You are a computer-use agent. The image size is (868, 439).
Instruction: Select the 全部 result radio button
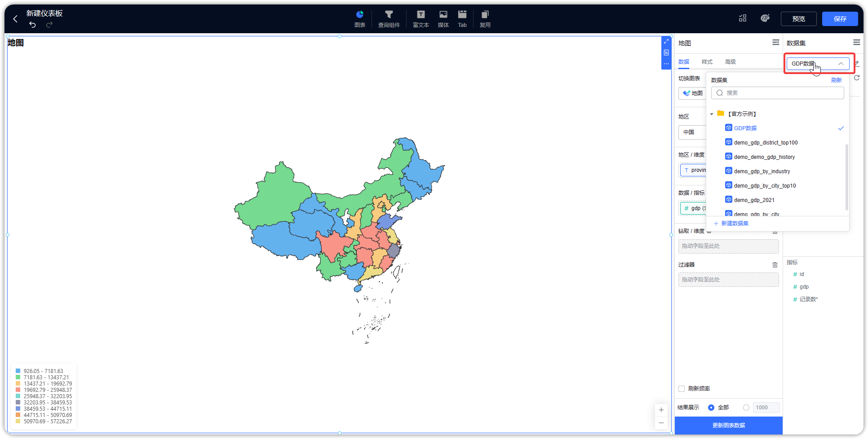point(711,408)
